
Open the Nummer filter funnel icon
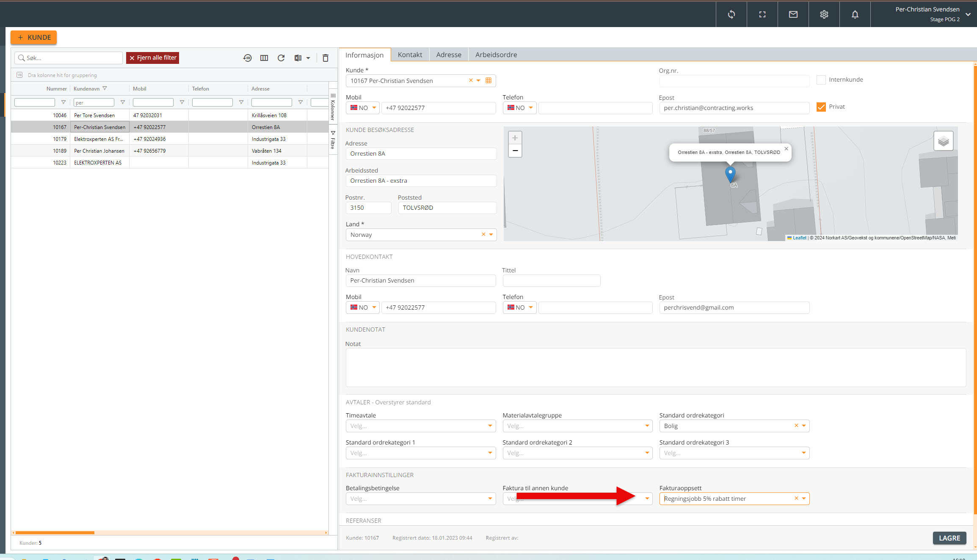pyautogui.click(x=63, y=102)
